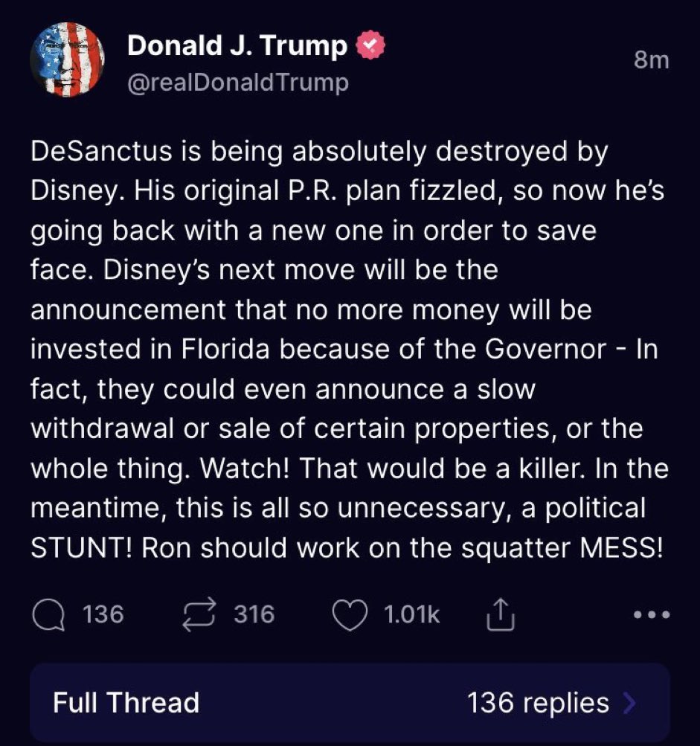Click the red verified badge
Image resolution: width=700 pixels, height=746 pixels.
pyautogui.click(x=370, y=45)
